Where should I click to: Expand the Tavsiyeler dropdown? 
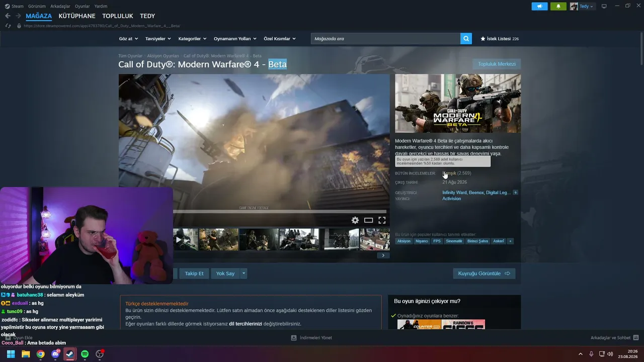158,39
